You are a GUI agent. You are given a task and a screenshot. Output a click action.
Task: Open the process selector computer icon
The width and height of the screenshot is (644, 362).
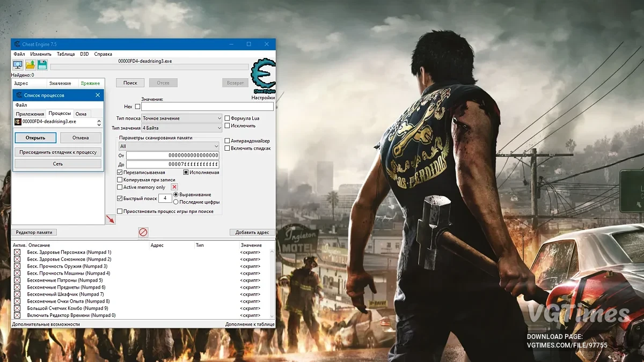coord(18,65)
